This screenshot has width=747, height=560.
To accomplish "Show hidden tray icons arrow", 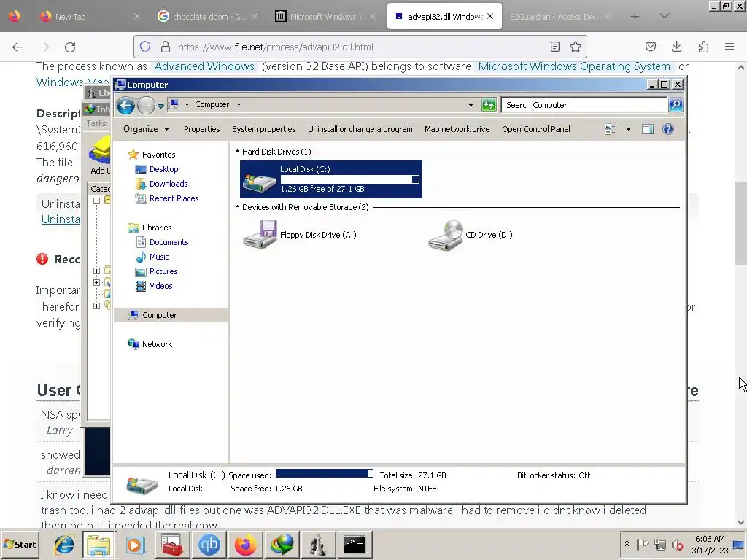I will (x=627, y=544).
